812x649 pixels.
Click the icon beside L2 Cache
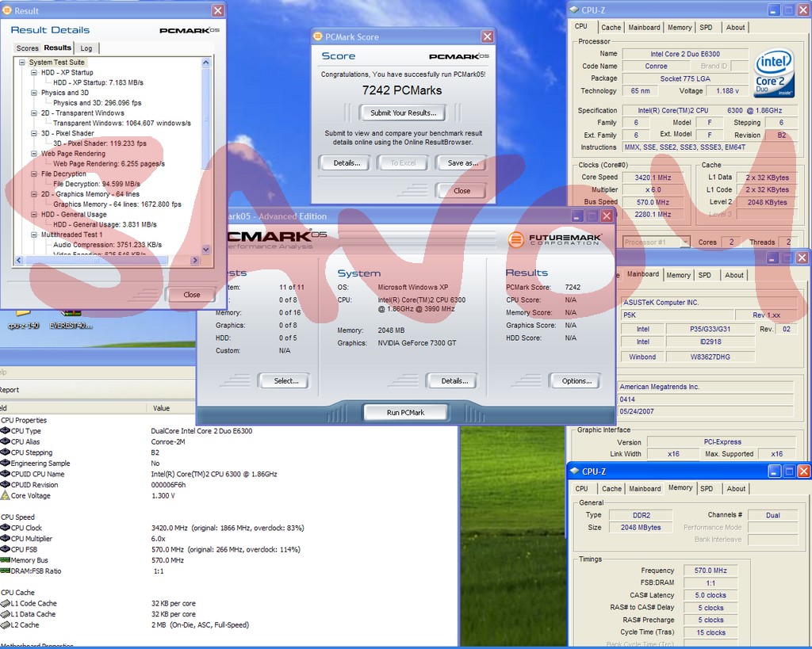(6, 625)
